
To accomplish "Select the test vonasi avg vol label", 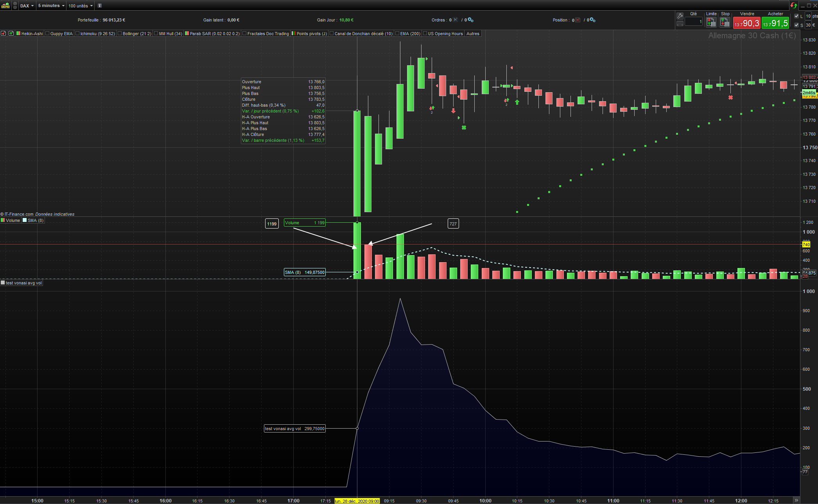I will click(x=23, y=283).
